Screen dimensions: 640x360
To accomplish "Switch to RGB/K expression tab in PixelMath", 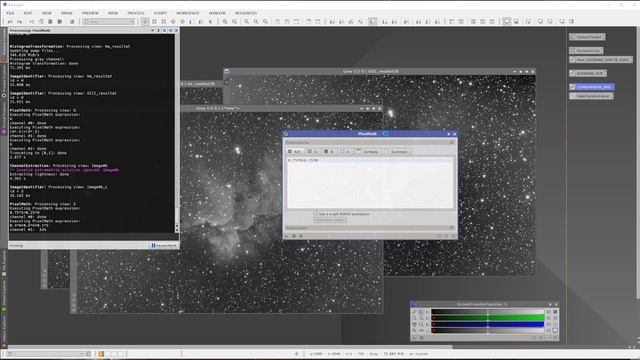I will click(x=295, y=151).
